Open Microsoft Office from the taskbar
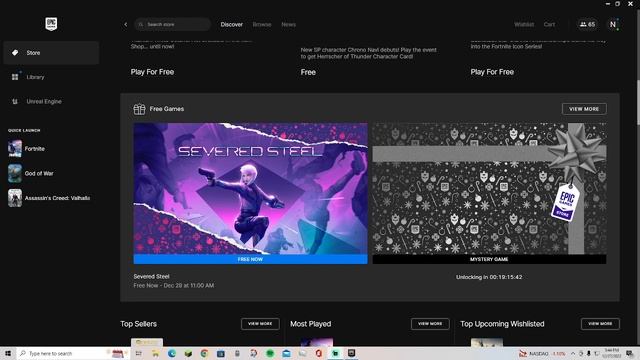Image resolution: width=640 pixels, height=360 pixels. (x=319, y=353)
